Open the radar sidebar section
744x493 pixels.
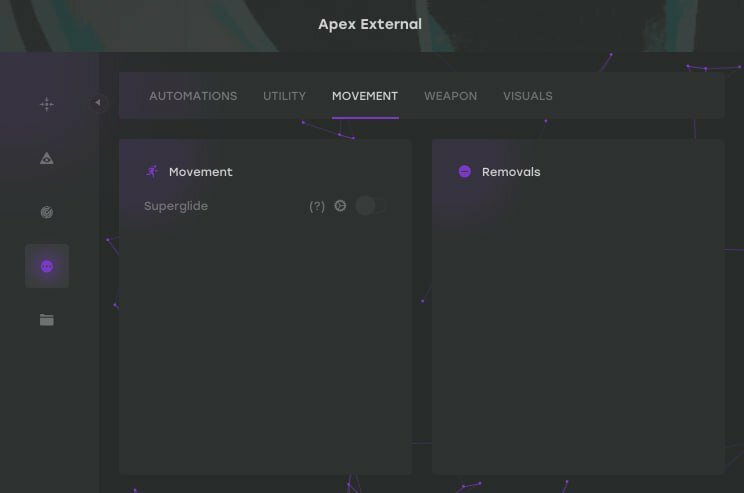point(46,212)
